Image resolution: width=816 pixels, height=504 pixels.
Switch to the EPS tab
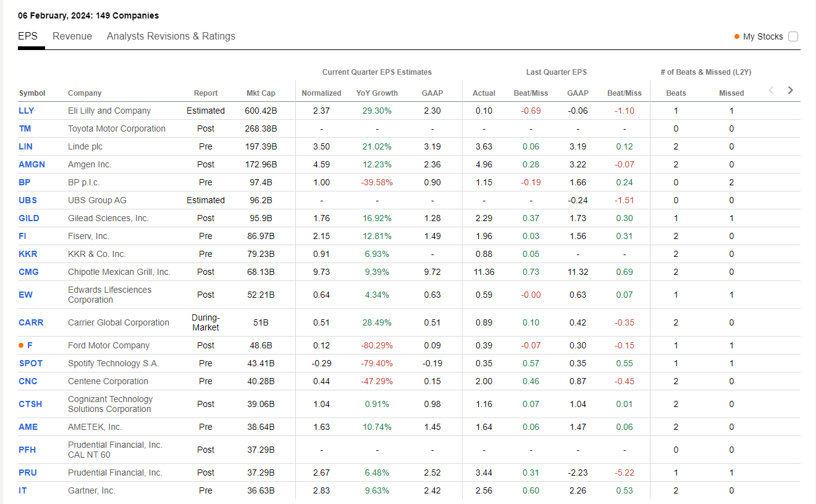click(28, 36)
